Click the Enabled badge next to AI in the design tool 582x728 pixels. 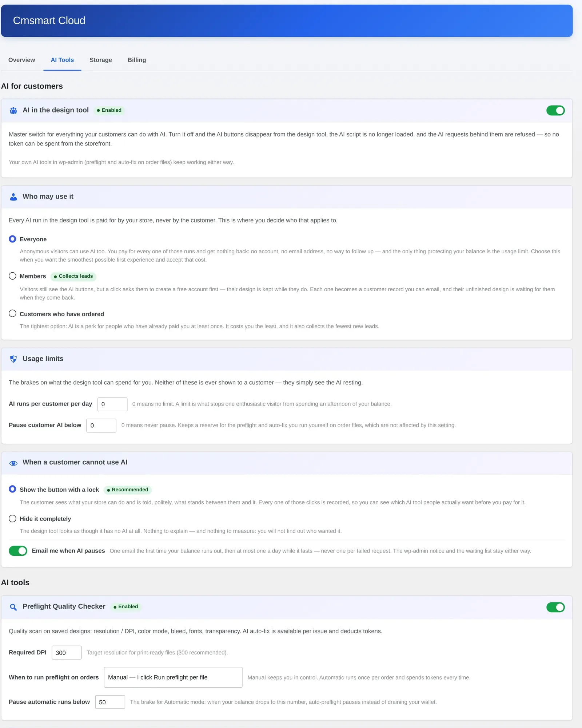click(x=109, y=110)
